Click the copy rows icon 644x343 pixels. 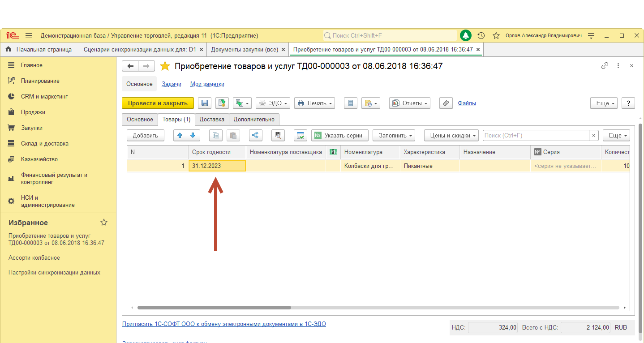[x=216, y=135]
